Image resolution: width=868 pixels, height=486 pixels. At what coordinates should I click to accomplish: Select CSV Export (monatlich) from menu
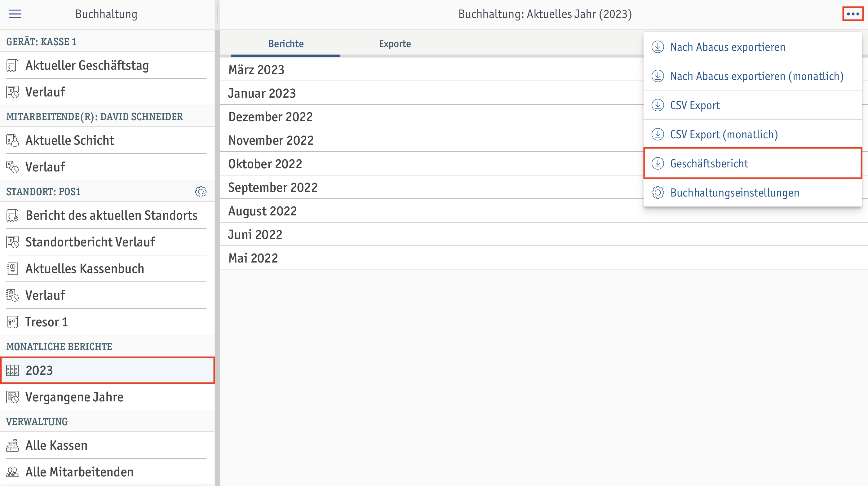point(753,135)
